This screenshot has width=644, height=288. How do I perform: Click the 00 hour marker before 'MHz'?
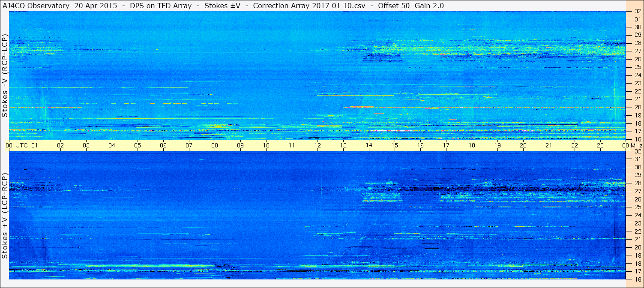pos(625,145)
